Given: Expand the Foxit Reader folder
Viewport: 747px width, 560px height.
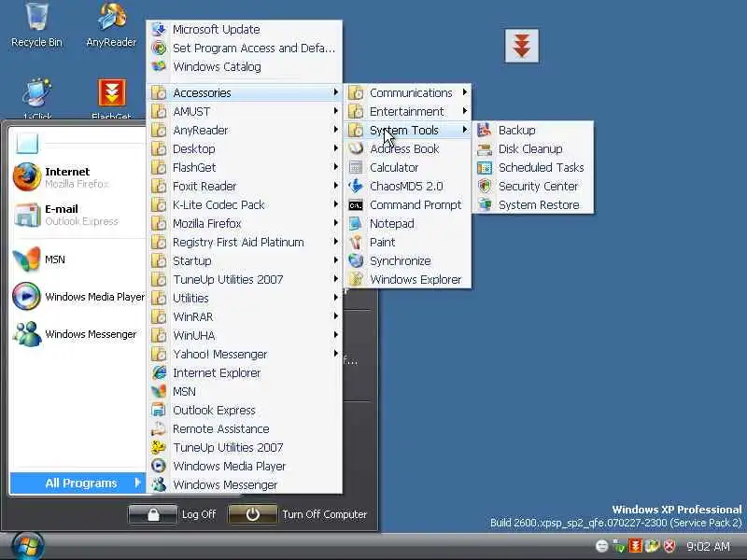Looking at the screenshot, I should (245, 186).
